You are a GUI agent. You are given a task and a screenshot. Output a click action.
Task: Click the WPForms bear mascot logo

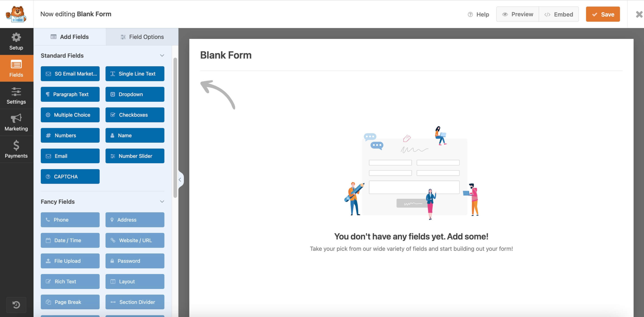tap(16, 14)
